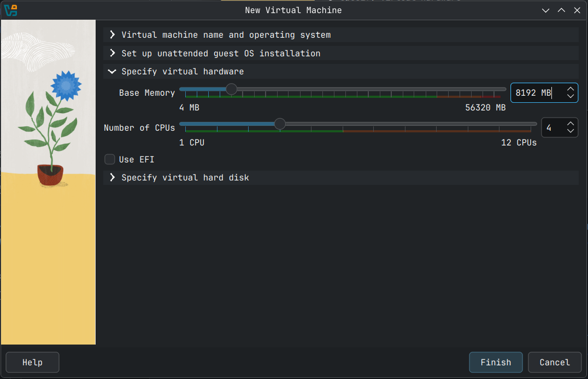The image size is (588, 379).
Task: Expand Set up unattended guest OS installation
Action: point(220,54)
